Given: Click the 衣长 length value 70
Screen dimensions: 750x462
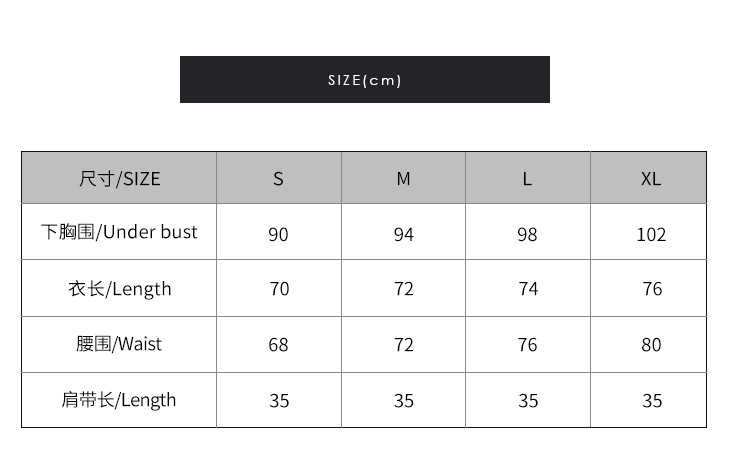Looking at the screenshot, I should click(x=279, y=289).
